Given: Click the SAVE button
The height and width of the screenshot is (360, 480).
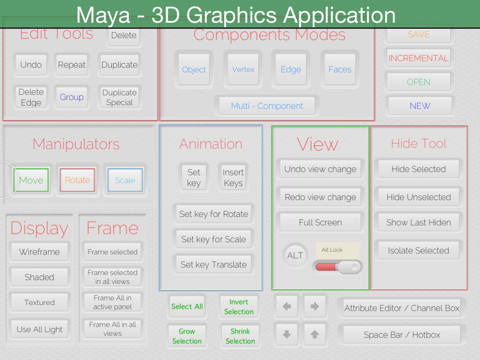Looking at the screenshot, I should click(x=419, y=34).
